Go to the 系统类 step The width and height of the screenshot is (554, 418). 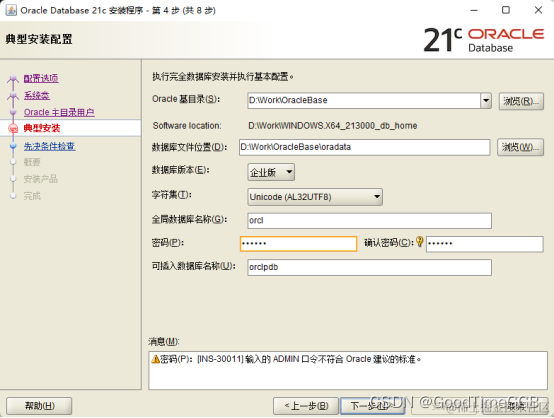(x=37, y=95)
